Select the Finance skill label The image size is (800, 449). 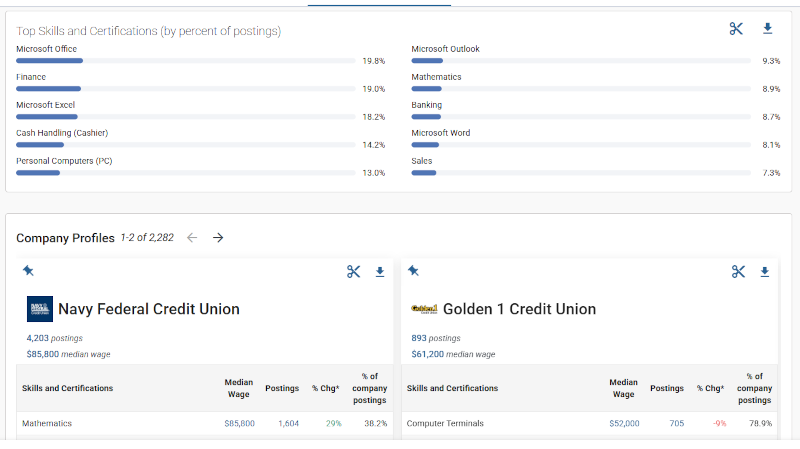point(31,77)
